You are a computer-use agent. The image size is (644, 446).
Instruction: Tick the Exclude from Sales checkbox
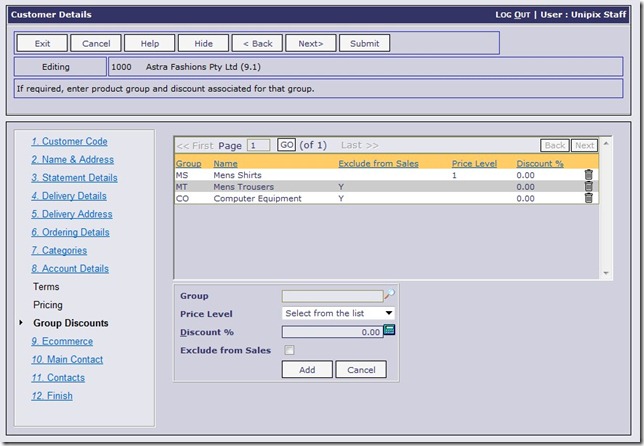click(x=289, y=351)
